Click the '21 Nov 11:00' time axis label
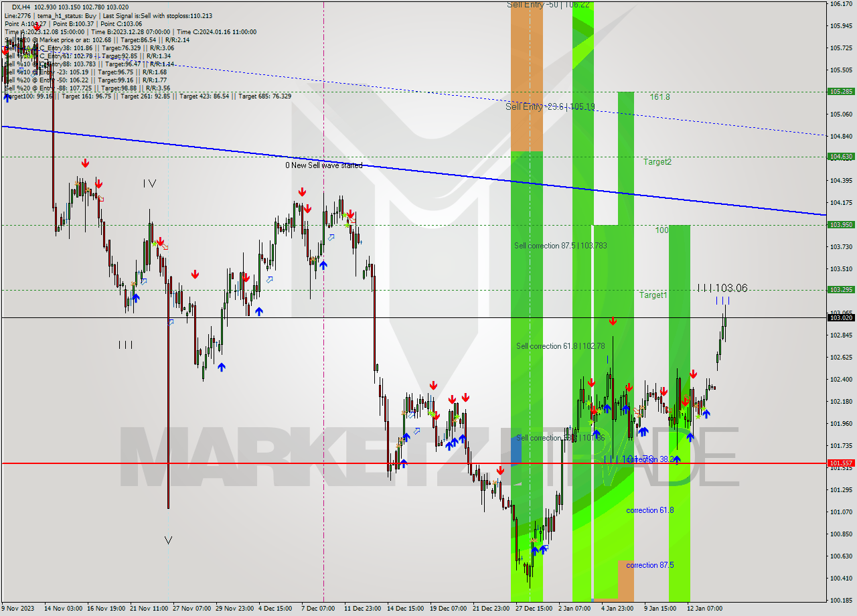This screenshot has height=616, width=857. 149,609
